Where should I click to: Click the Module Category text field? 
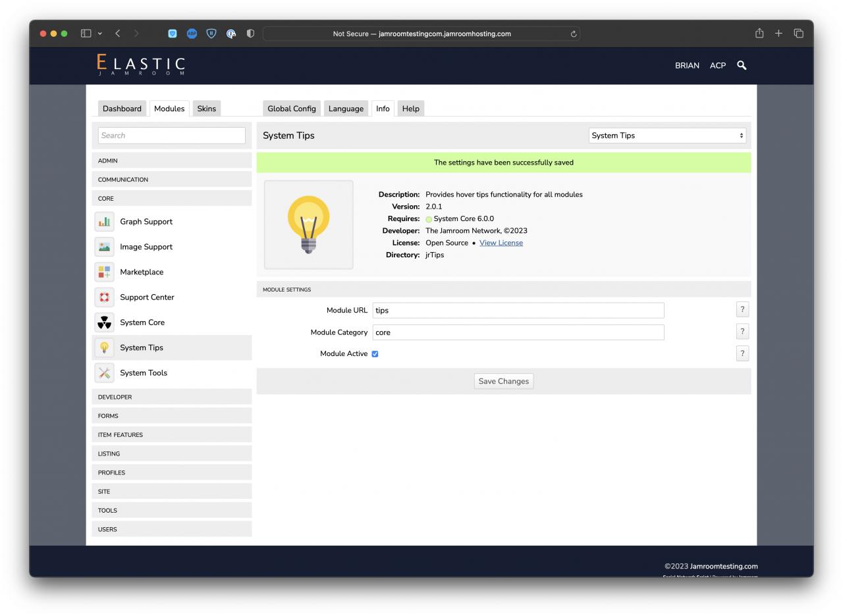click(518, 332)
